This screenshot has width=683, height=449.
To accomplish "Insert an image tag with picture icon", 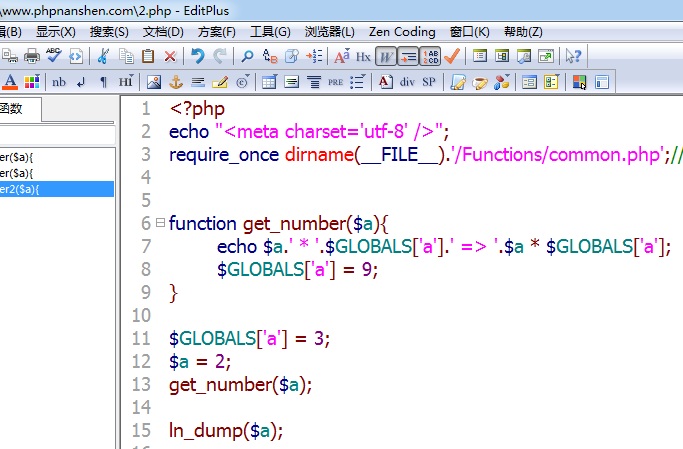I will pos(153,82).
